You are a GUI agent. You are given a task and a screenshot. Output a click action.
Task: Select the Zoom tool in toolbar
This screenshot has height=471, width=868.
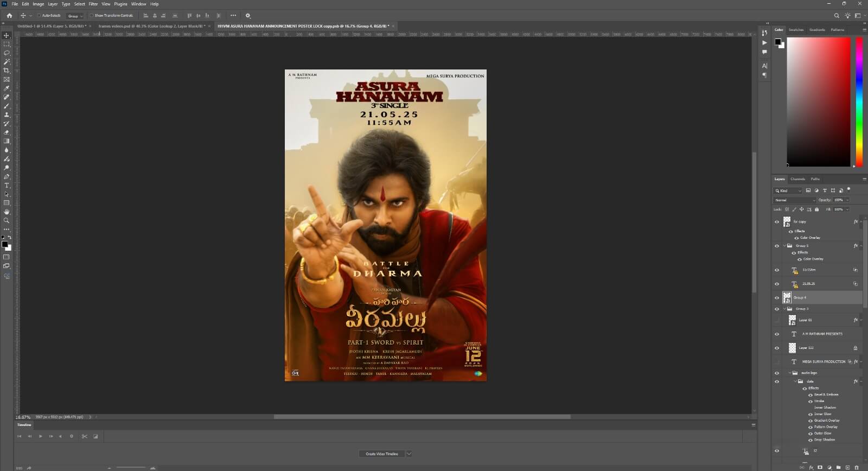(7, 221)
